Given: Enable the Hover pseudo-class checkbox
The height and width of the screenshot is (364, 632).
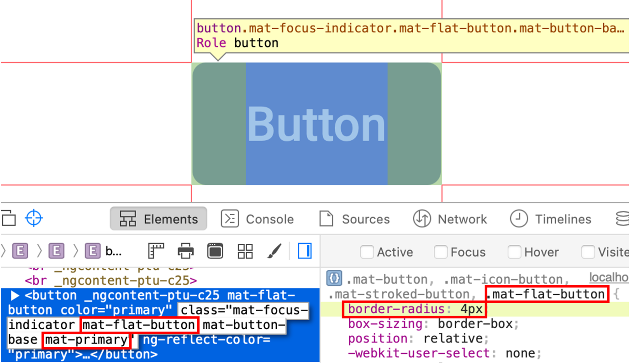Looking at the screenshot, I should pos(515,252).
